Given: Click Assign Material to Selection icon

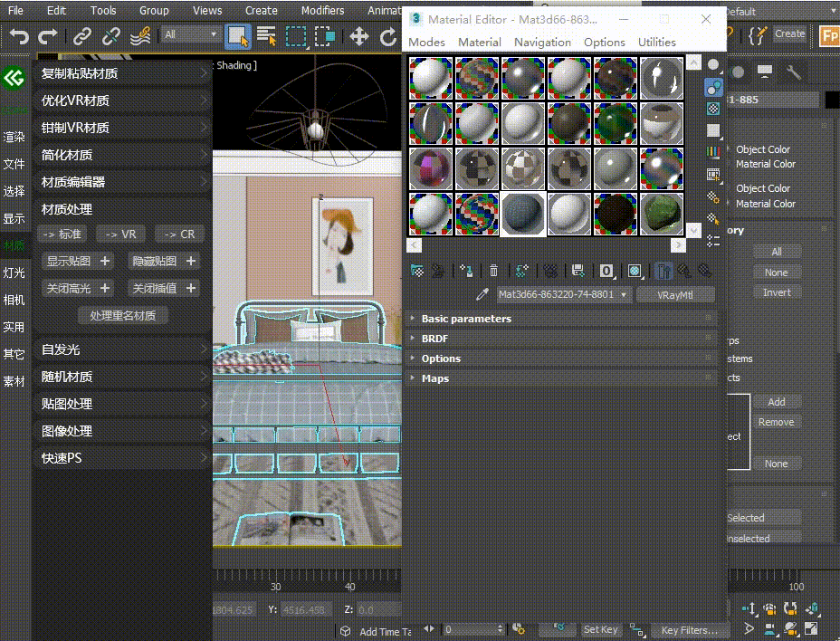Looking at the screenshot, I should 466,271.
